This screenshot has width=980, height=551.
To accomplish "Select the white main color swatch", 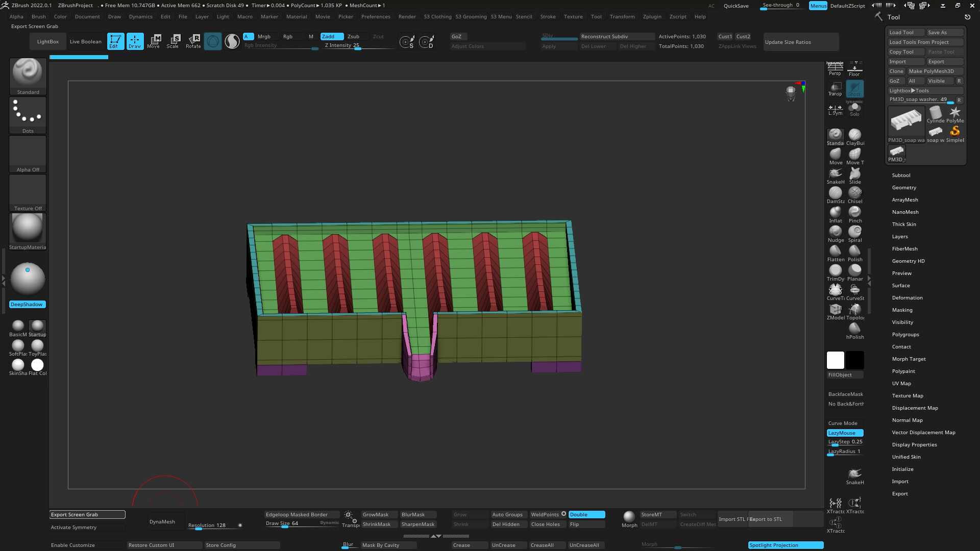I will (835, 360).
